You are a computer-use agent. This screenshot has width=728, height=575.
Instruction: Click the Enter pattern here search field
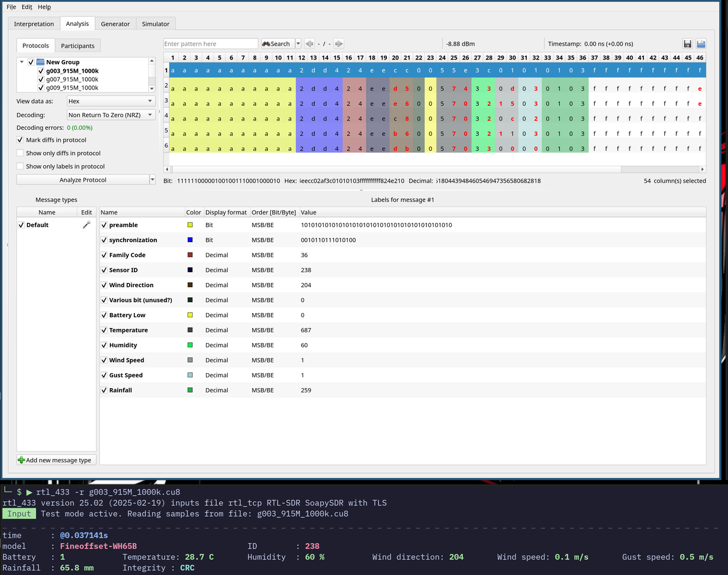(x=210, y=44)
